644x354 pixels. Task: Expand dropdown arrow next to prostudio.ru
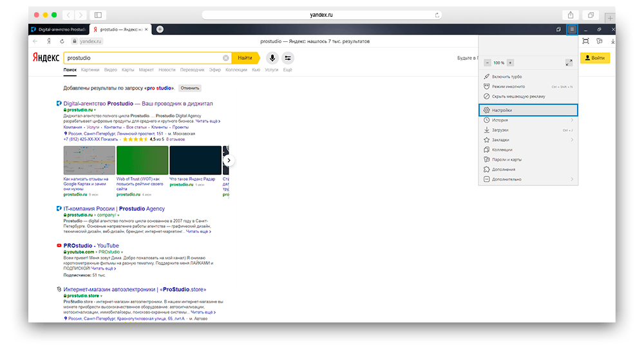tap(95, 110)
